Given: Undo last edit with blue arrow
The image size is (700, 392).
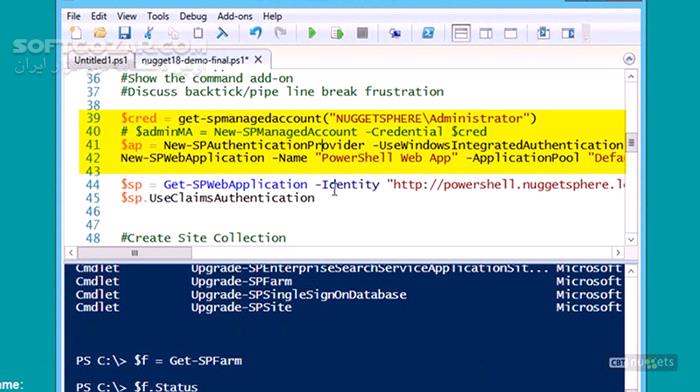Looking at the screenshot, I should pyautogui.click(x=255, y=33).
